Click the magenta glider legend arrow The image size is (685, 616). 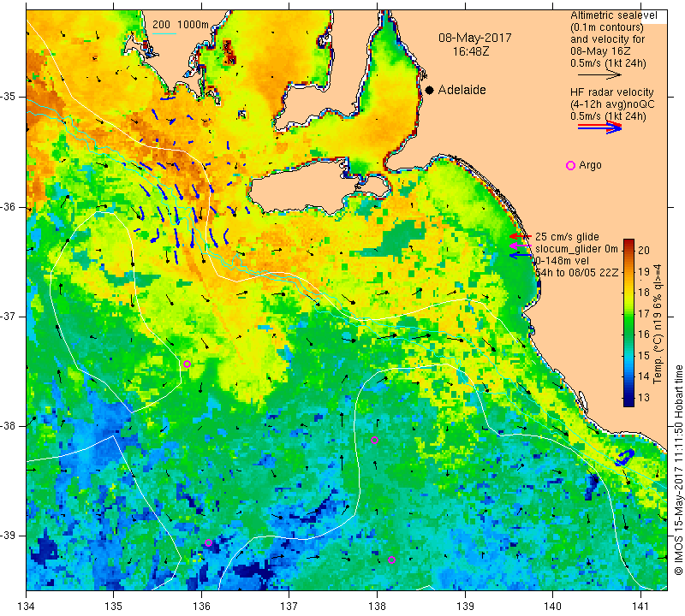[x=520, y=246]
